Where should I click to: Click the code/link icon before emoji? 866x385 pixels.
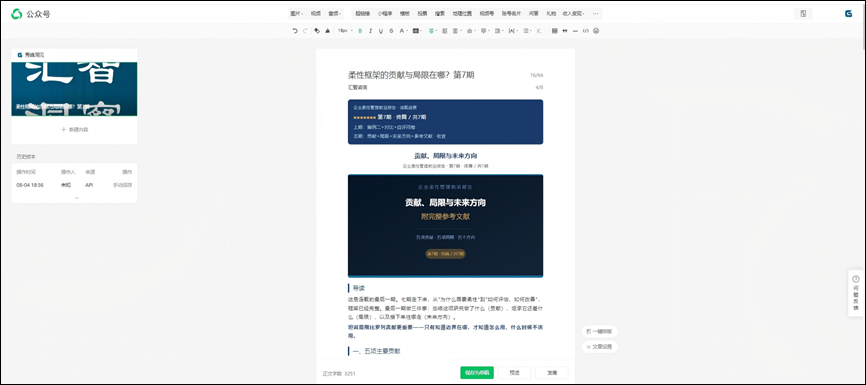(x=586, y=31)
